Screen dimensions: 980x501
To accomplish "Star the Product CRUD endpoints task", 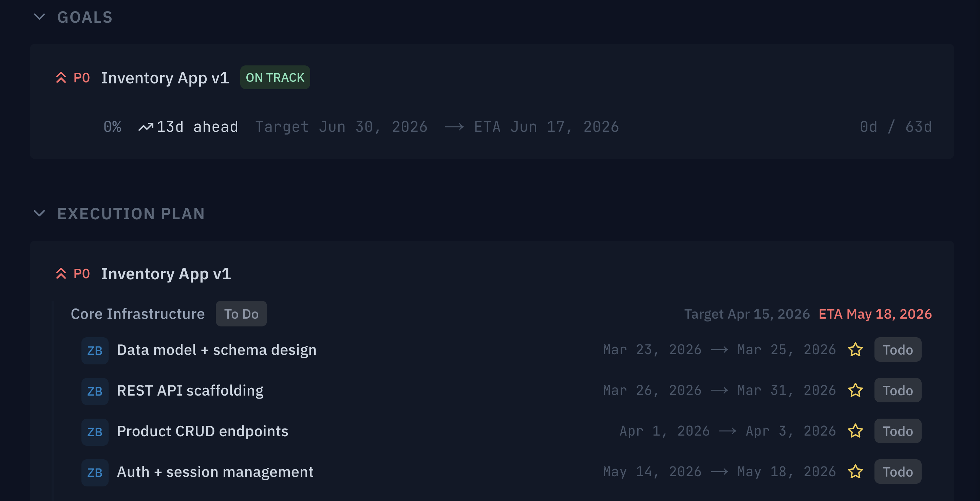I will [855, 431].
